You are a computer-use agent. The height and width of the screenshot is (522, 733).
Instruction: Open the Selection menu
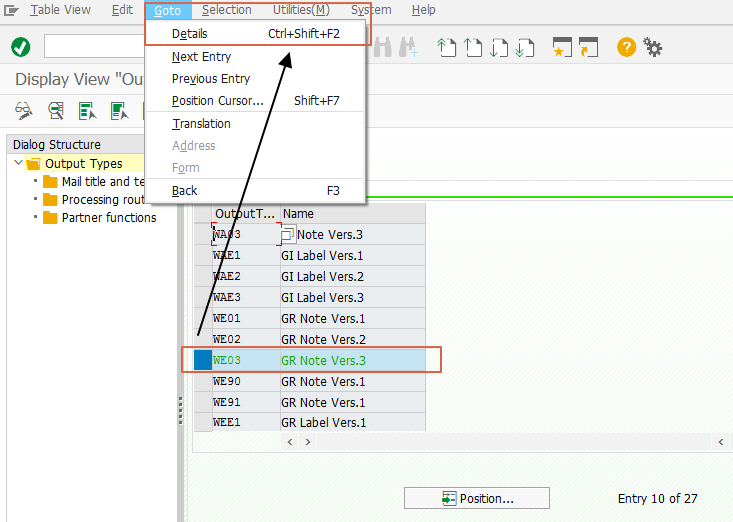[x=227, y=10]
